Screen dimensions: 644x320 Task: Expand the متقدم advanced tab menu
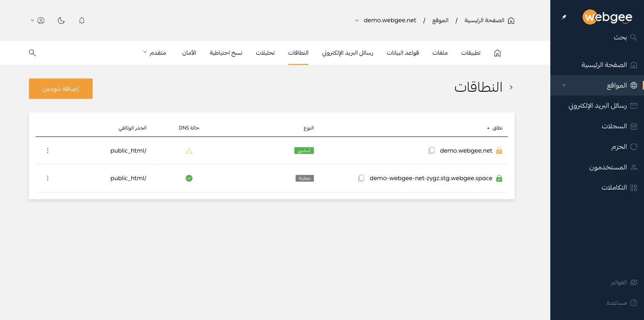[x=154, y=53]
